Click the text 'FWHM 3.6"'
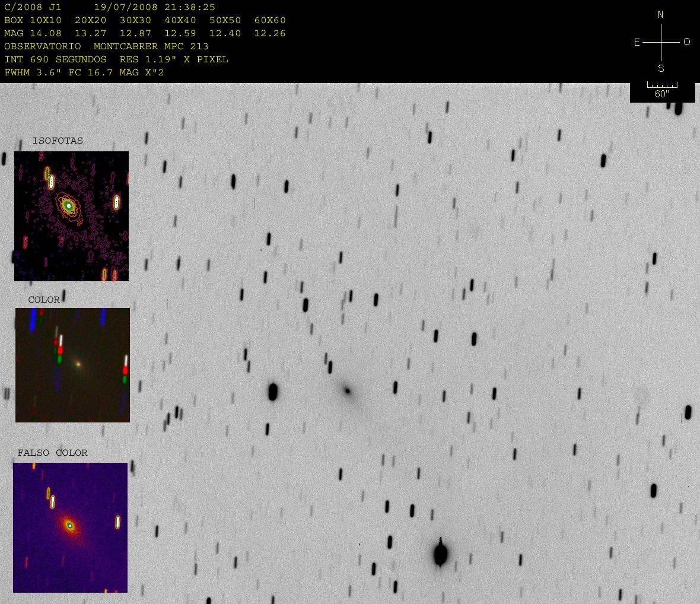 pos(33,72)
